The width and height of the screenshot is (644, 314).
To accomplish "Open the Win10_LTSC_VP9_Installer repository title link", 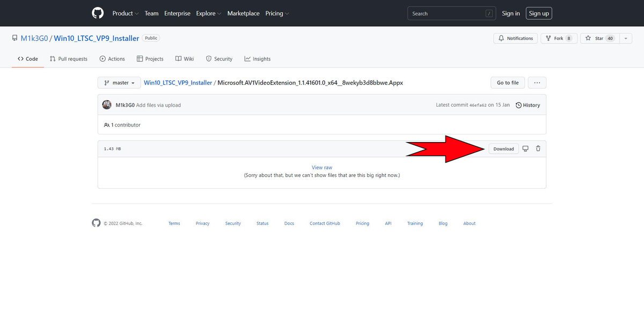I will [97, 39].
